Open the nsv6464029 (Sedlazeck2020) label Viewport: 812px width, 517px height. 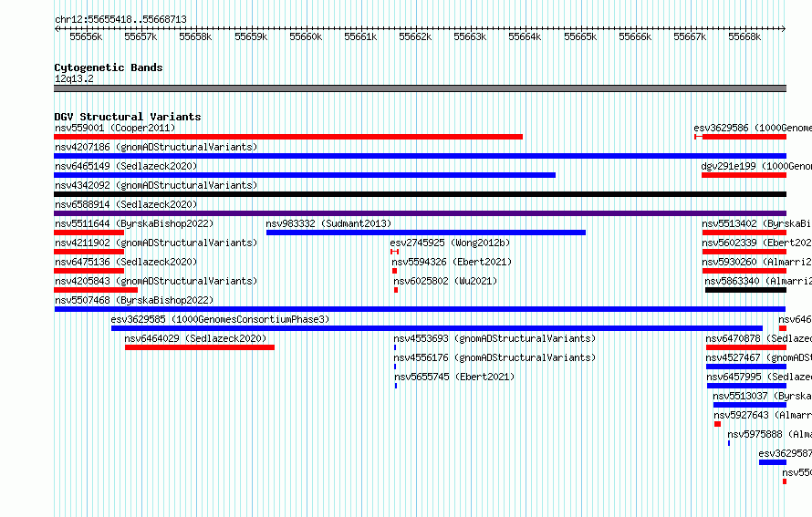point(195,339)
